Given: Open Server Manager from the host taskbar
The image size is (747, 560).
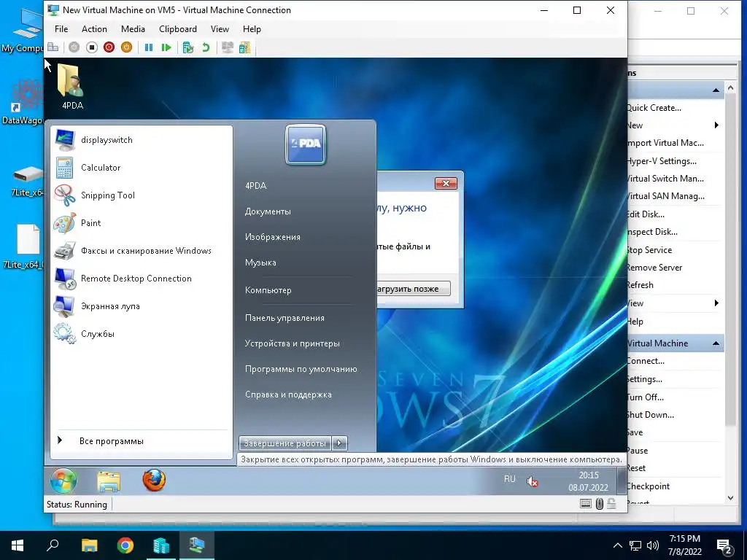Looking at the screenshot, I should pyautogui.click(x=161, y=545).
